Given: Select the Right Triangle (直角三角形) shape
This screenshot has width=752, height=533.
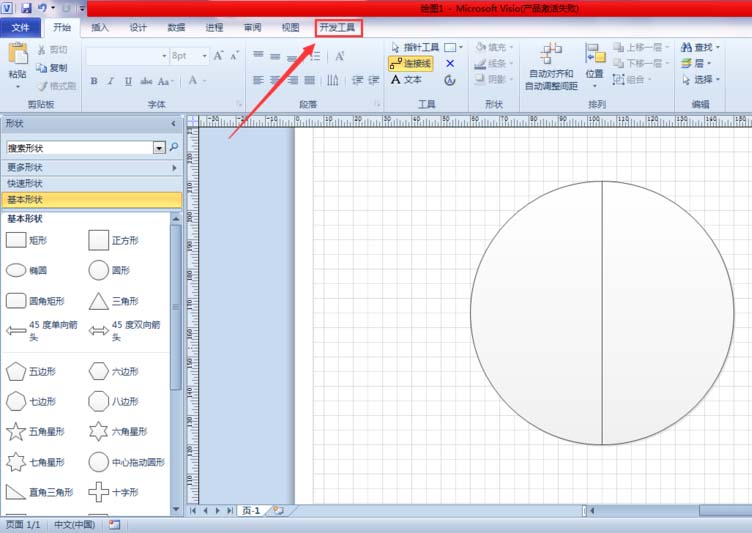Looking at the screenshot, I should [39, 492].
